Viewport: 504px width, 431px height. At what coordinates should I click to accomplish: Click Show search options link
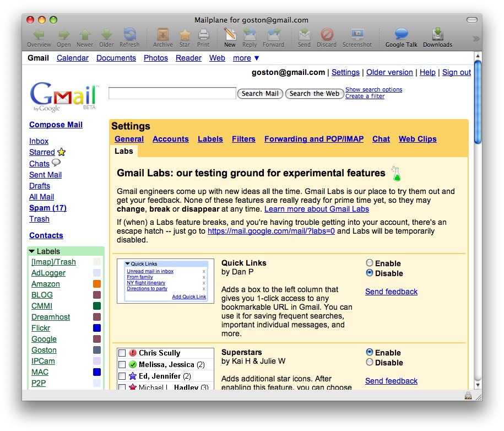click(374, 89)
